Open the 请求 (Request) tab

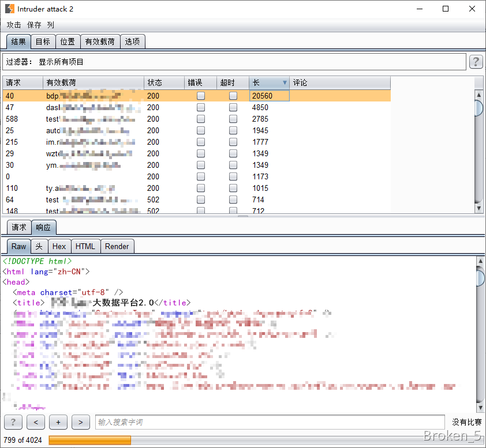(x=19, y=227)
